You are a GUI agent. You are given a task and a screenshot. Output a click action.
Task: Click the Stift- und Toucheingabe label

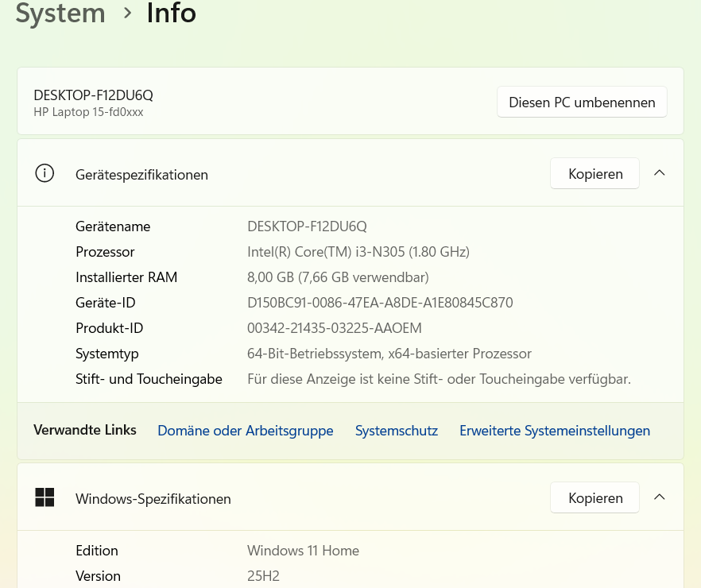coord(149,379)
